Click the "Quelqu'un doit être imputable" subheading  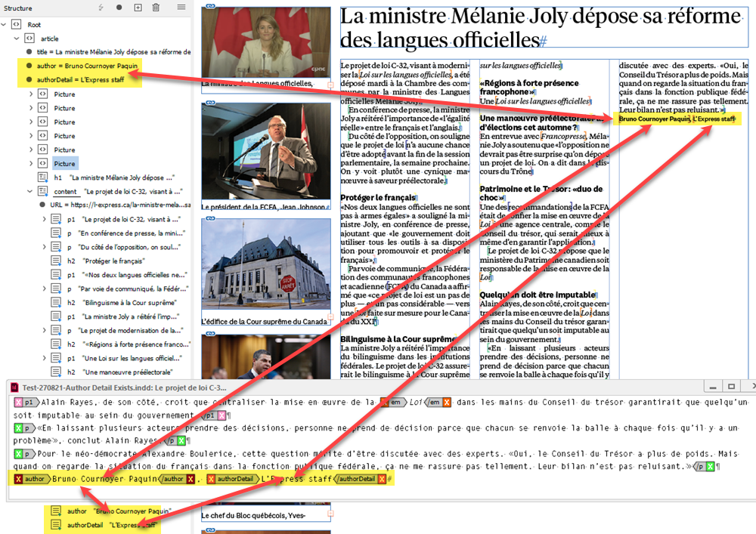pyautogui.click(x=537, y=295)
